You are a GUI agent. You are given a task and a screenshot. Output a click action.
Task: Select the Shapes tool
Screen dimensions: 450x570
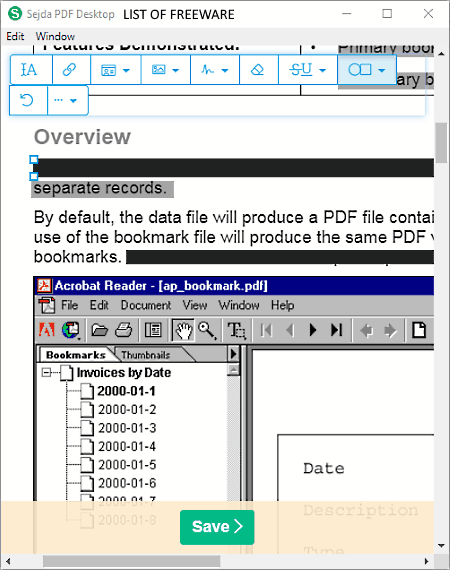click(x=359, y=69)
